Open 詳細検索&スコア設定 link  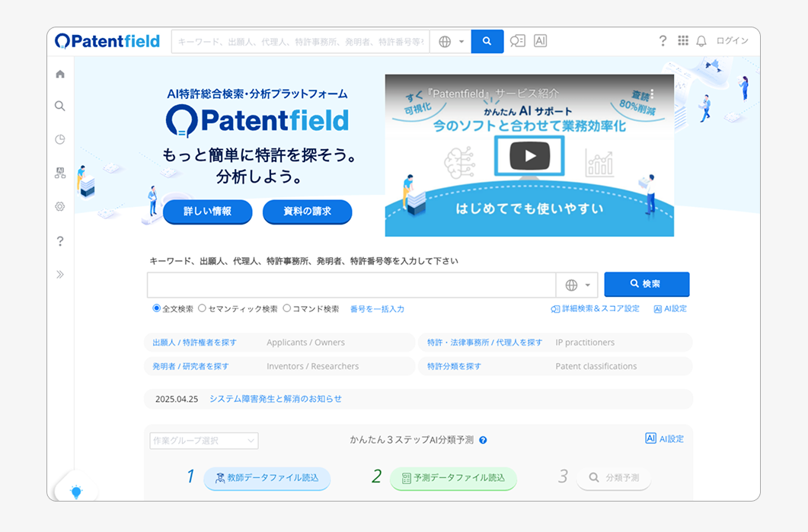[596, 308]
